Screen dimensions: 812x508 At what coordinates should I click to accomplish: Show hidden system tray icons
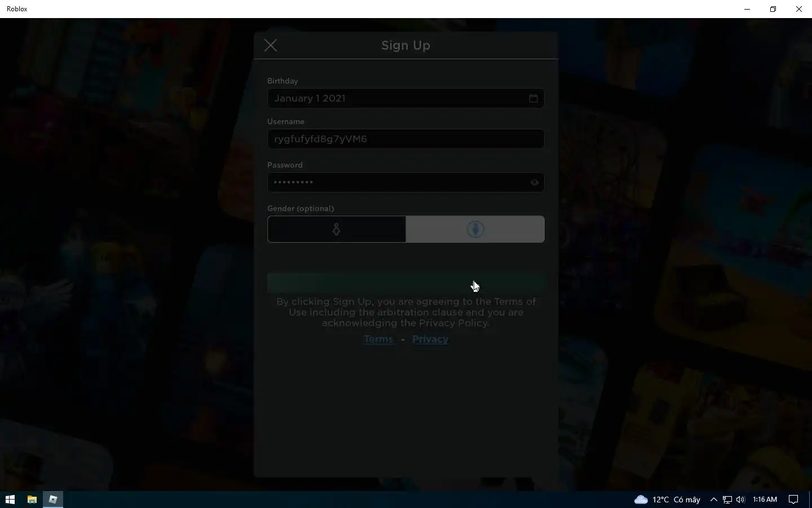coord(713,500)
